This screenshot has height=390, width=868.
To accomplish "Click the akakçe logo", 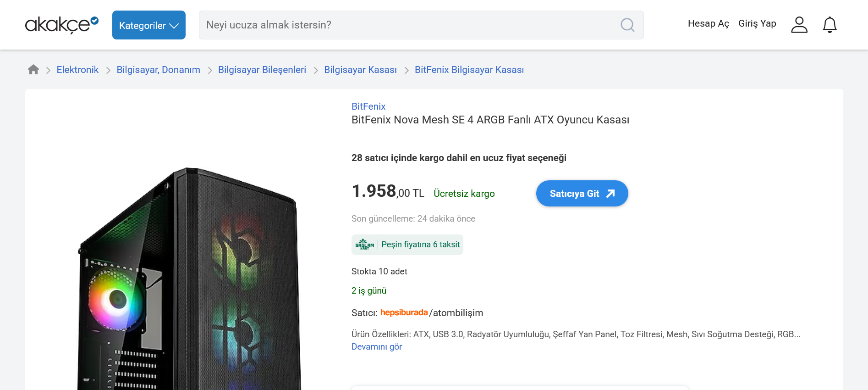I will (x=61, y=25).
